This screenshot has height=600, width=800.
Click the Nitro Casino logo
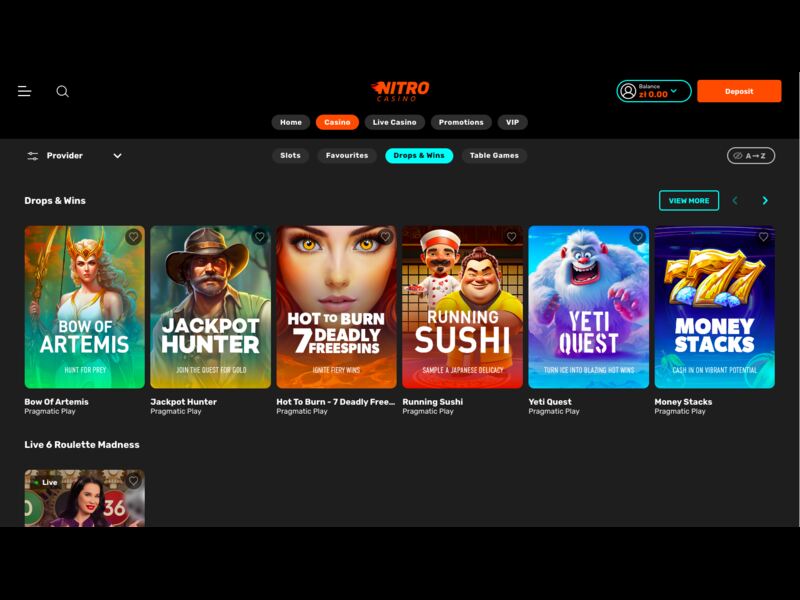[400, 91]
